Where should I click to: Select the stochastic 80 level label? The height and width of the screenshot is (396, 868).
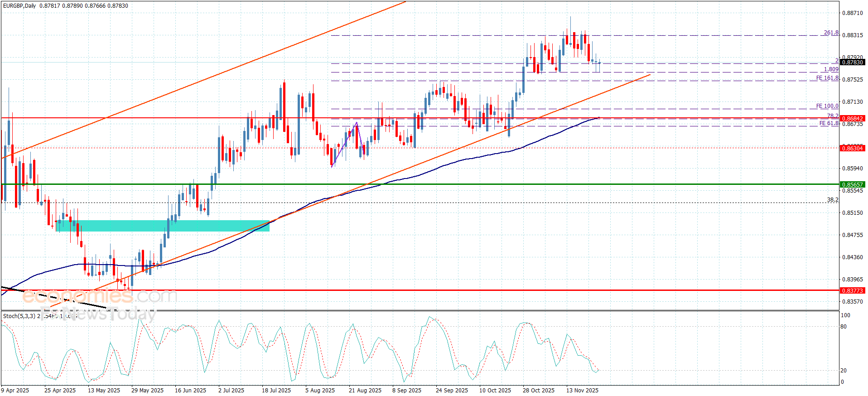(844, 326)
